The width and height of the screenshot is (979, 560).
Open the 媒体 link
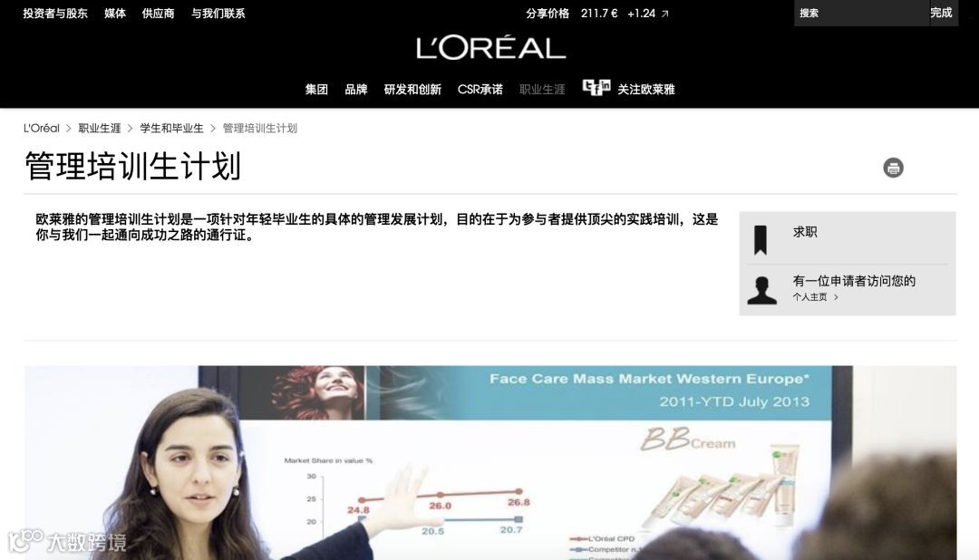(115, 13)
